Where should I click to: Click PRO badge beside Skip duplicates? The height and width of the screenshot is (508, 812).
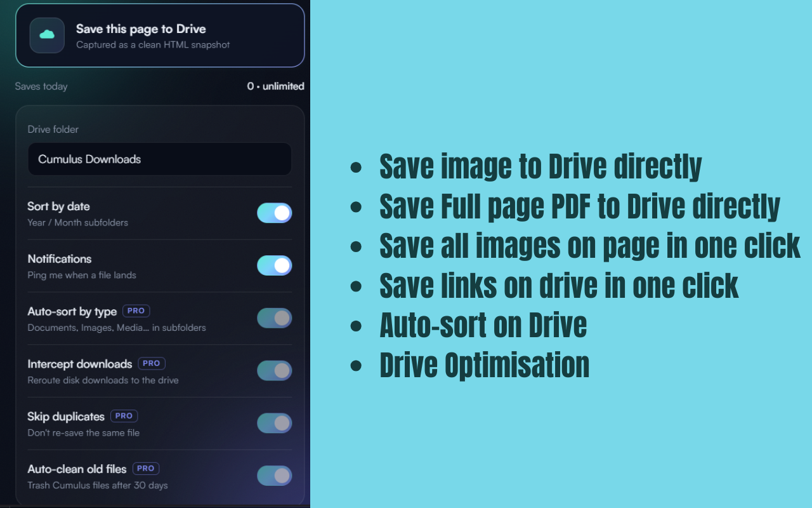tap(124, 416)
